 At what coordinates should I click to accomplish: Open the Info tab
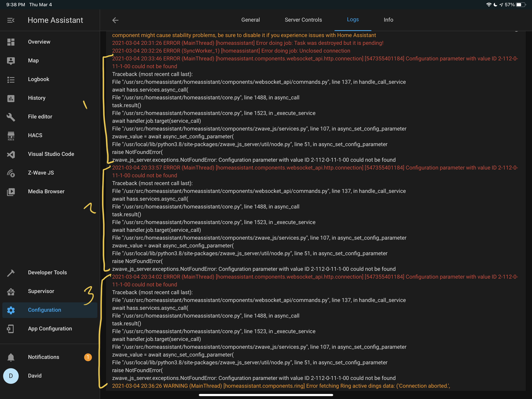(388, 20)
